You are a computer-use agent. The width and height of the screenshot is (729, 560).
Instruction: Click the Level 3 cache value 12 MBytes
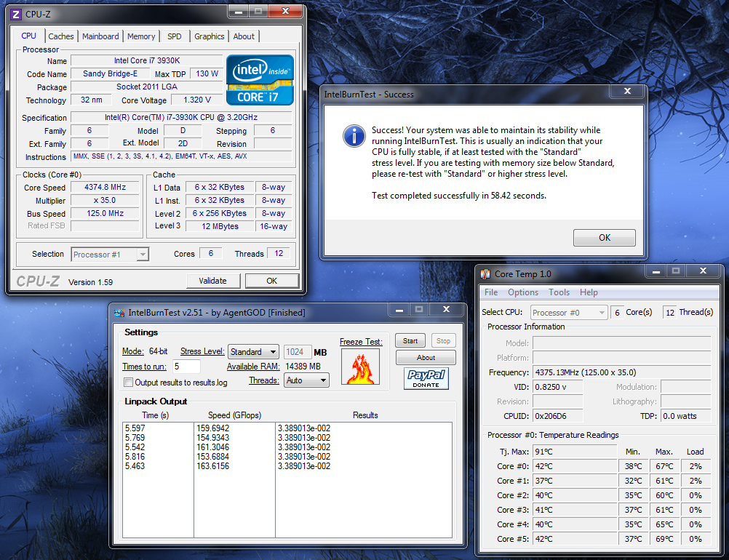coord(220,226)
